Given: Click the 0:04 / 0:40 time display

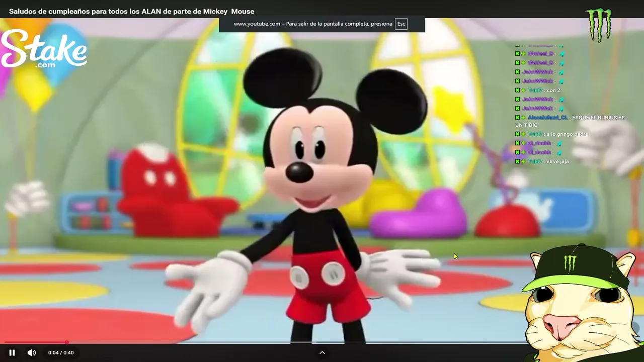Looking at the screenshot, I should click(x=61, y=352).
